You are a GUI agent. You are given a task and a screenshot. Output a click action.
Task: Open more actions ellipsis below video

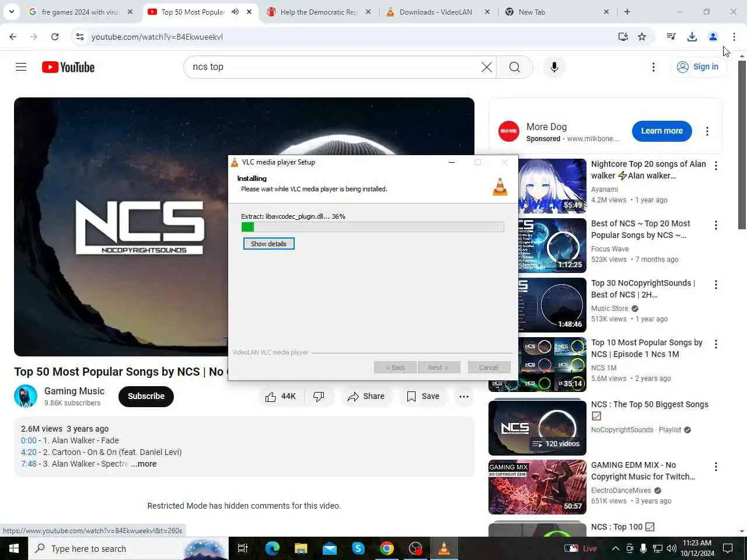(464, 397)
